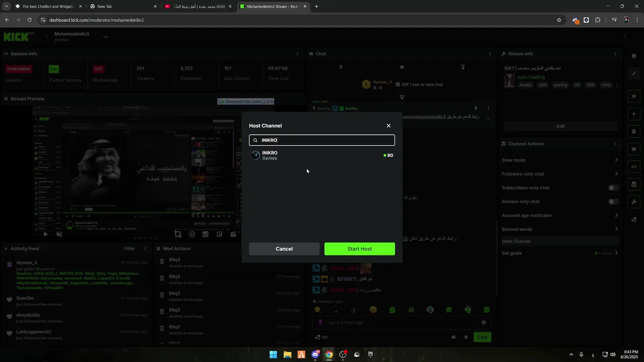
Task: Switch to ChatBot and Widgets browser tab
Action: [x=48, y=7]
